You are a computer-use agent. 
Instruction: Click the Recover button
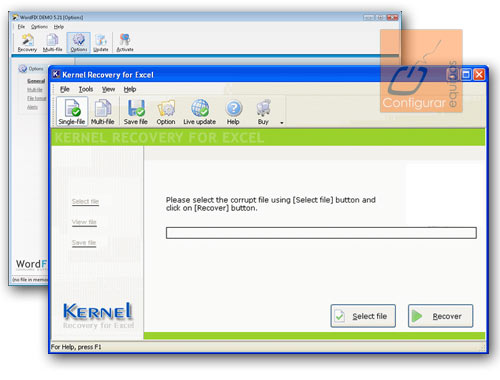click(x=440, y=316)
